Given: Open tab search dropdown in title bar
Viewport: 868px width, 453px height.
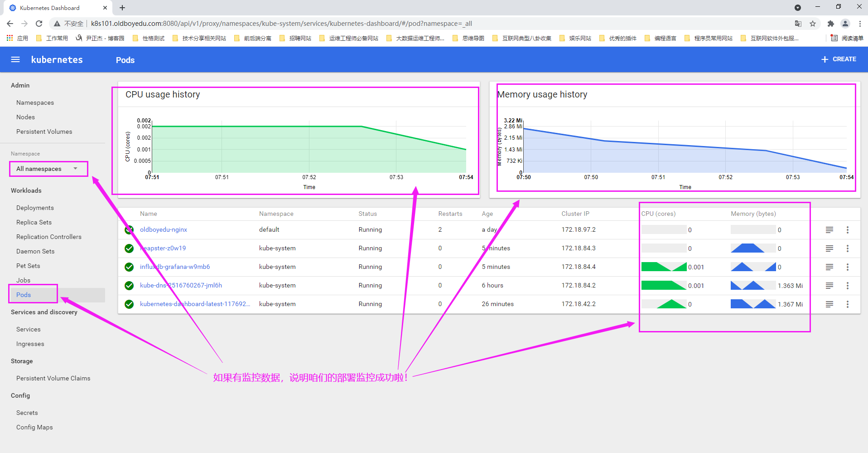Looking at the screenshot, I should coord(798,8).
